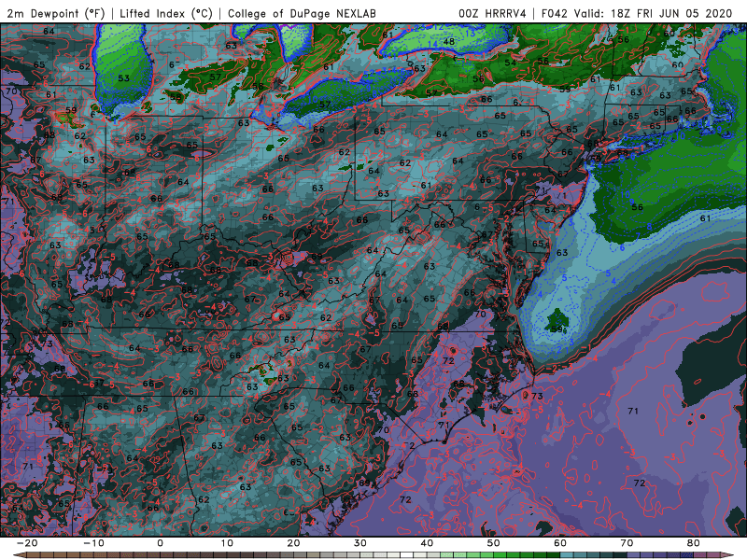
Task: Click the 10 label on the color scale
Action: pyautogui.click(x=227, y=543)
